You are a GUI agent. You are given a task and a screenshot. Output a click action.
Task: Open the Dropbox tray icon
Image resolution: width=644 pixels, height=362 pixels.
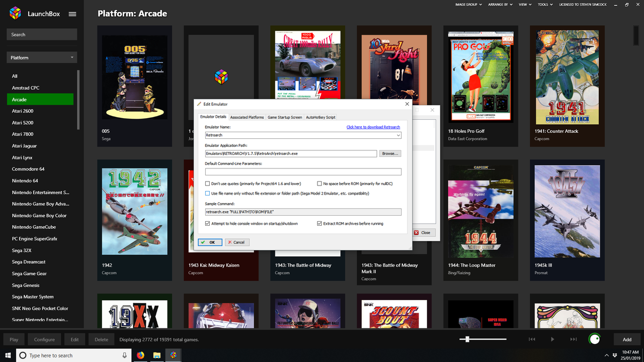[615, 355]
